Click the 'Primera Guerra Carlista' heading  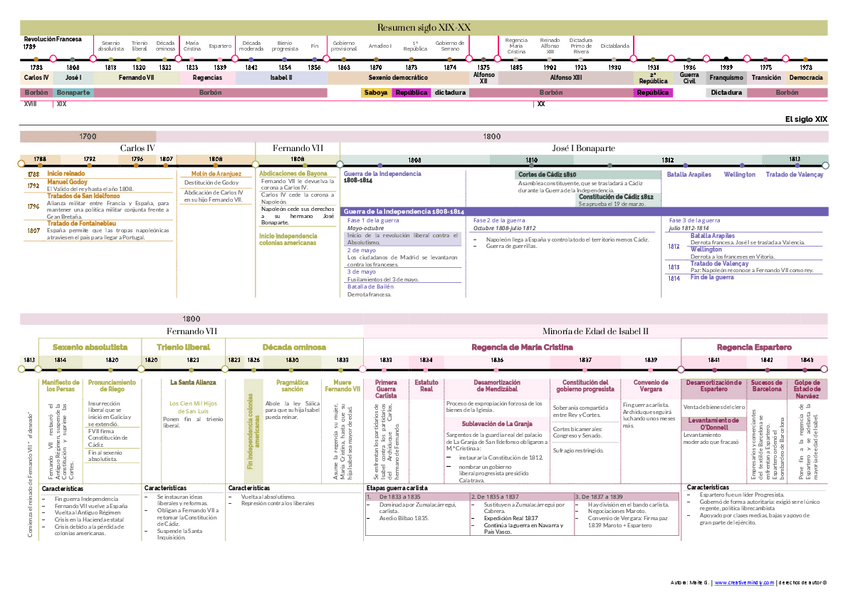coord(386,388)
